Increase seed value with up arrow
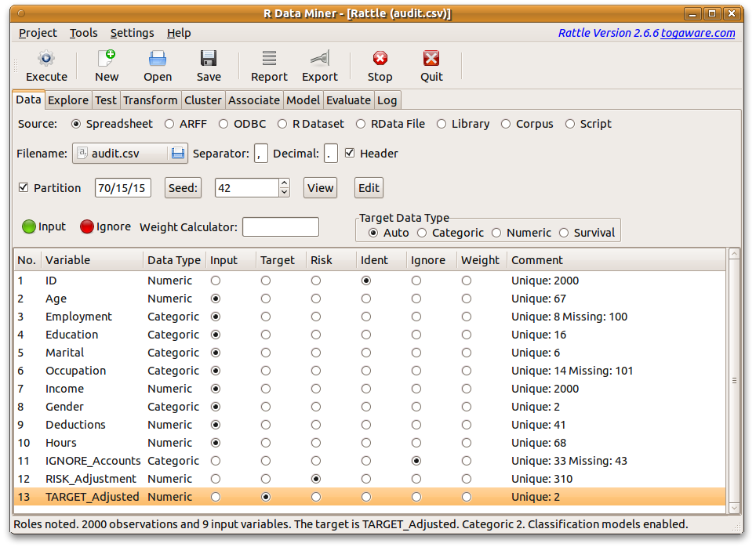This screenshot has width=756, height=547. [284, 183]
